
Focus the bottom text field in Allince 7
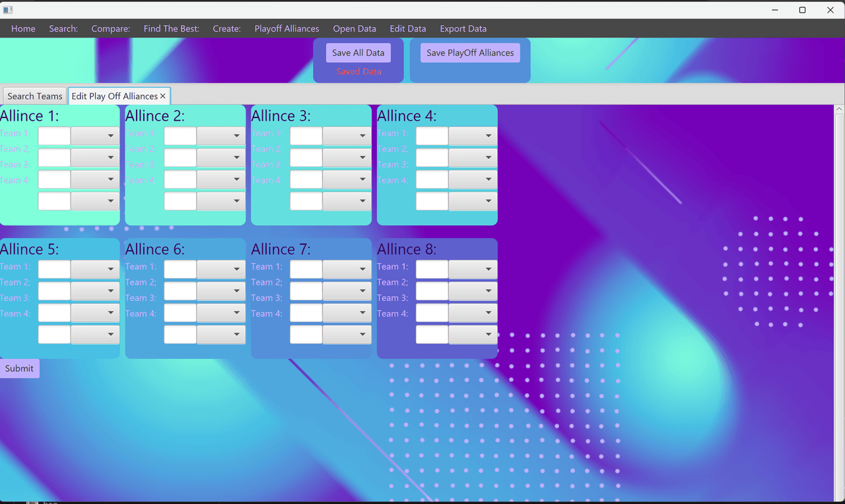[x=306, y=334]
